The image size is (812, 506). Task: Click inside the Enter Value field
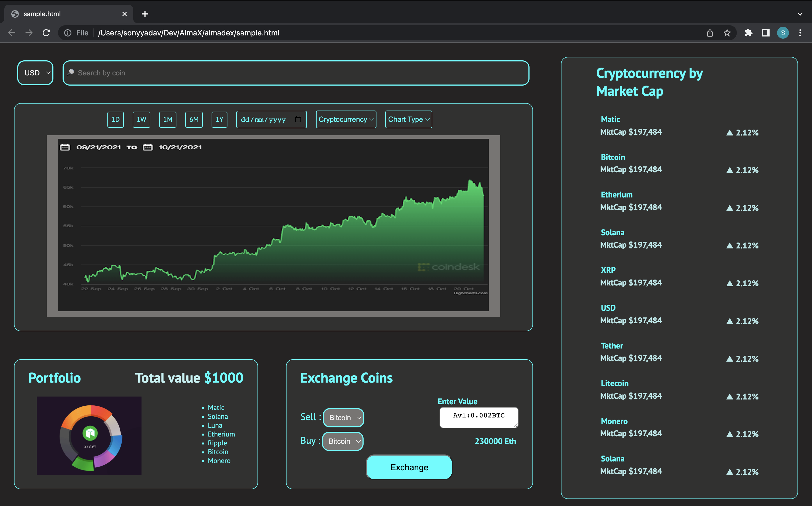pos(478,417)
